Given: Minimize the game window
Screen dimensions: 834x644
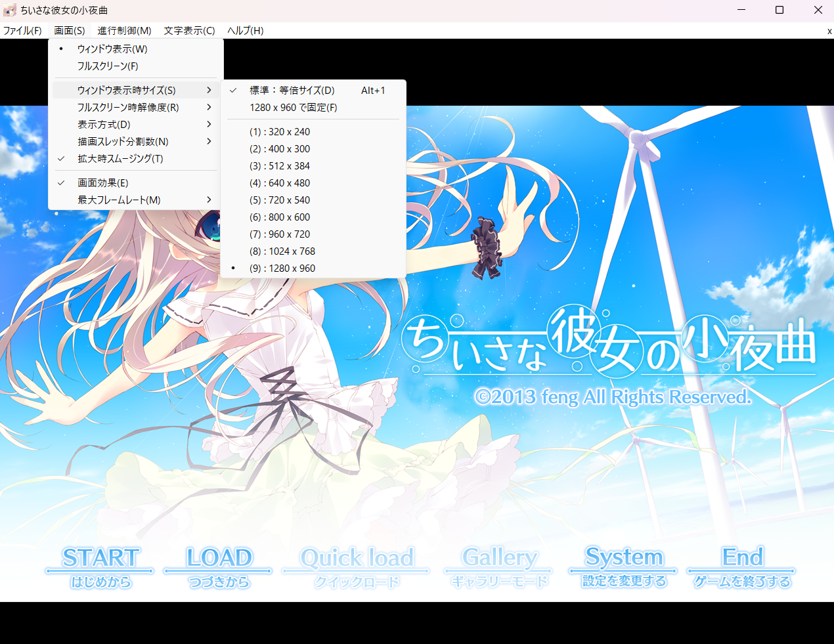Looking at the screenshot, I should (x=741, y=10).
